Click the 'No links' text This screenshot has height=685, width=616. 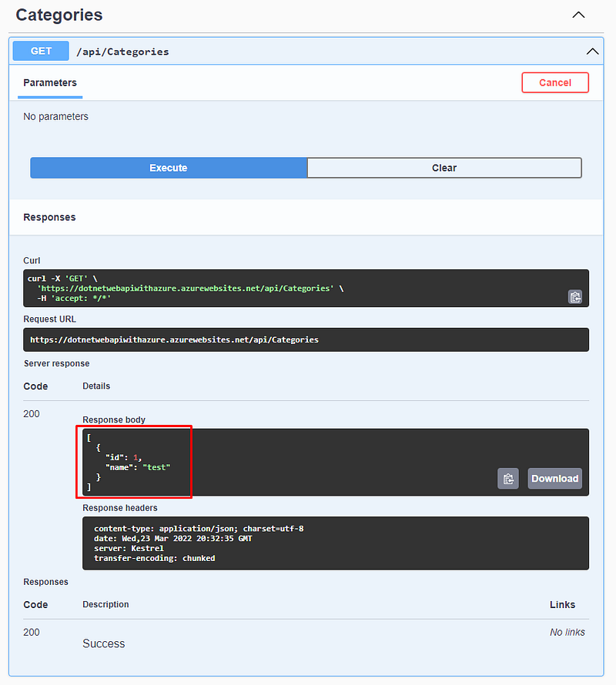coord(567,632)
